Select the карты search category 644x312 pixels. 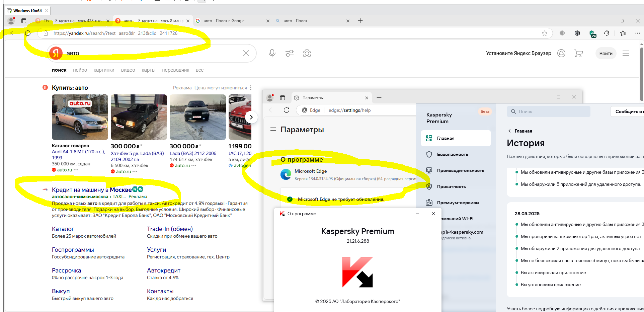[149, 70]
